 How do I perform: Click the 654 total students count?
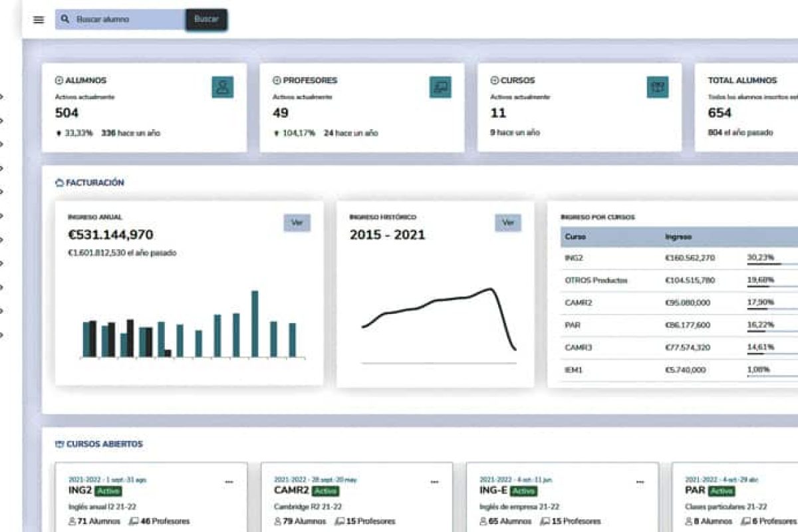click(x=720, y=113)
